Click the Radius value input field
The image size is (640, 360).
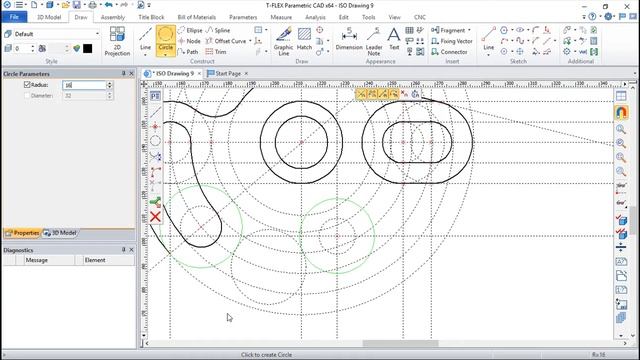(x=84, y=85)
